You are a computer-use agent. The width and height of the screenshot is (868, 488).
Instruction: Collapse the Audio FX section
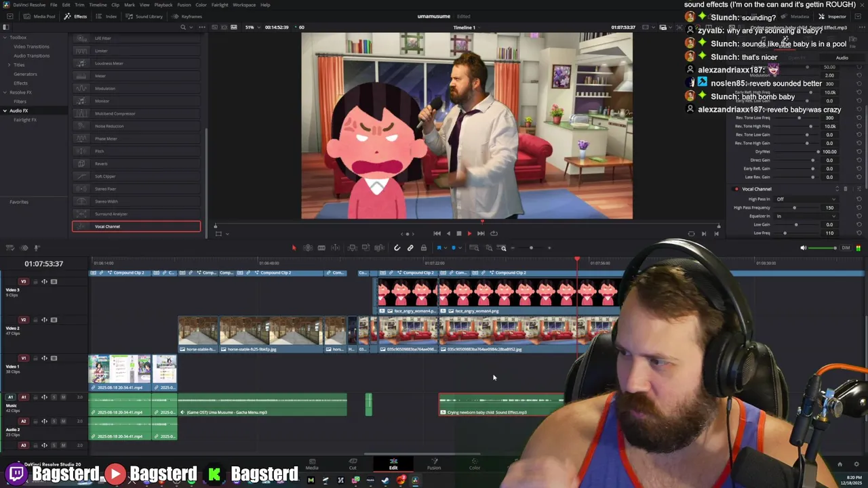(x=5, y=110)
